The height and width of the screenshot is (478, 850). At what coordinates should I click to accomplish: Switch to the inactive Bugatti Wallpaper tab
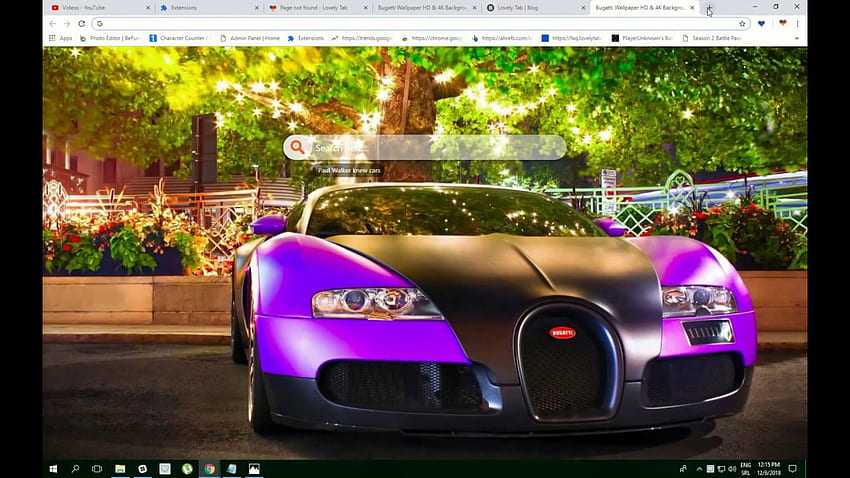tap(427, 8)
